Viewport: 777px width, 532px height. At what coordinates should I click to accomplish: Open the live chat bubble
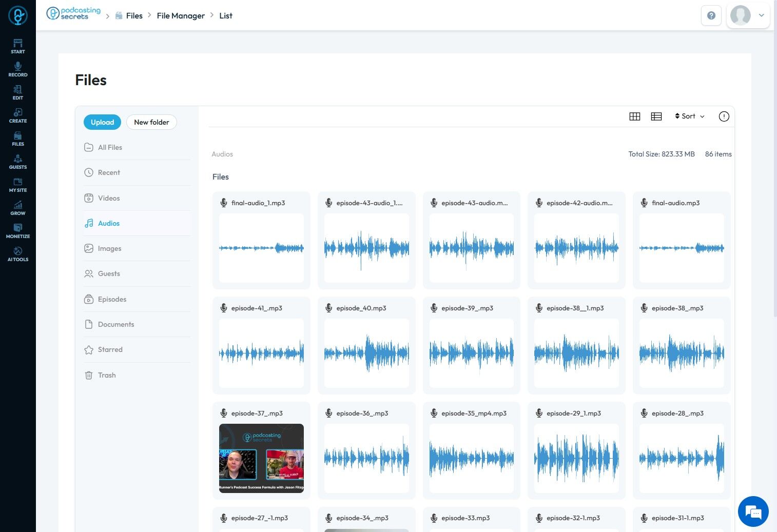[x=753, y=511]
